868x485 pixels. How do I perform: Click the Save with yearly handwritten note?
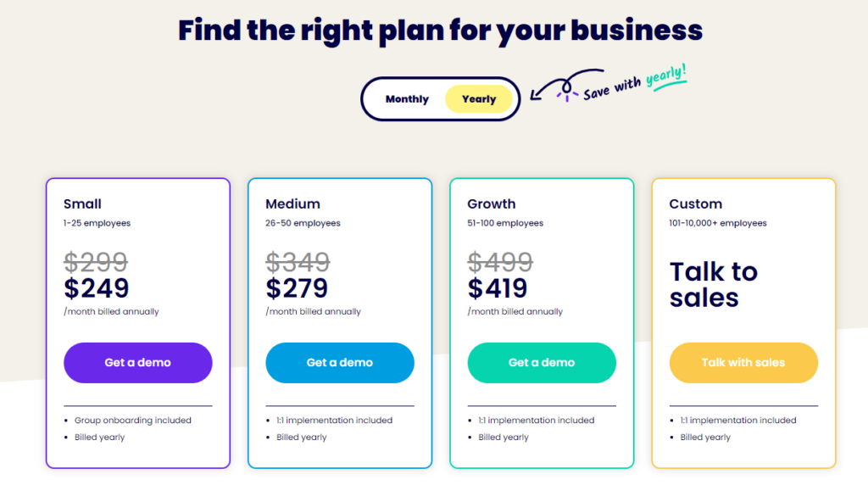pyautogui.click(x=634, y=83)
